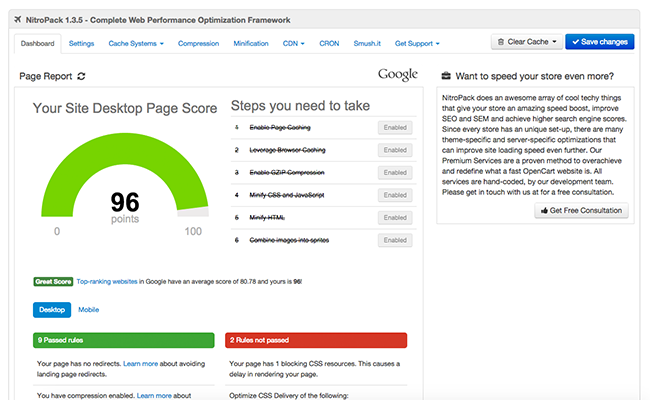The height and width of the screenshot is (400, 650).
Task: Click the Great Score green badge
Action: point(53,281)
